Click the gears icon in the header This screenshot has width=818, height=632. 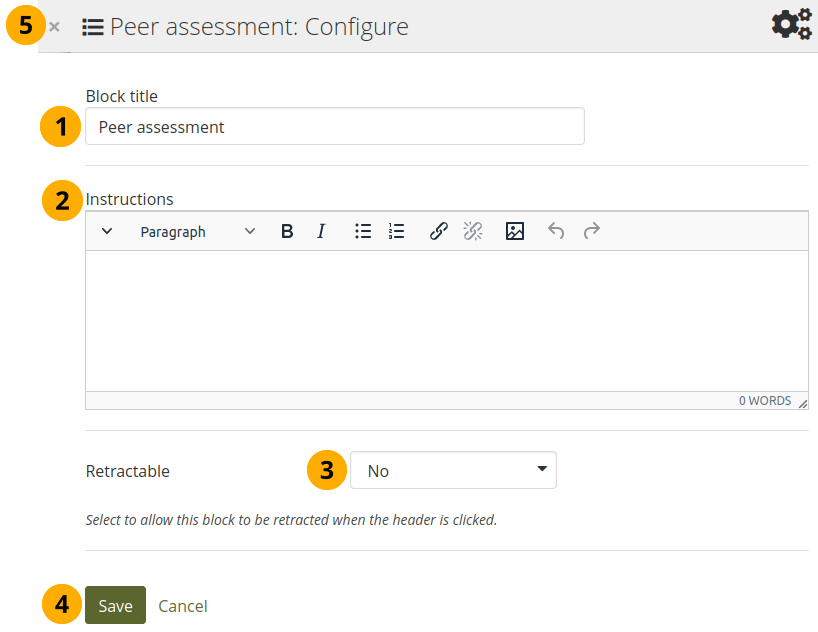pyautogui.click(x=791, y=25)
